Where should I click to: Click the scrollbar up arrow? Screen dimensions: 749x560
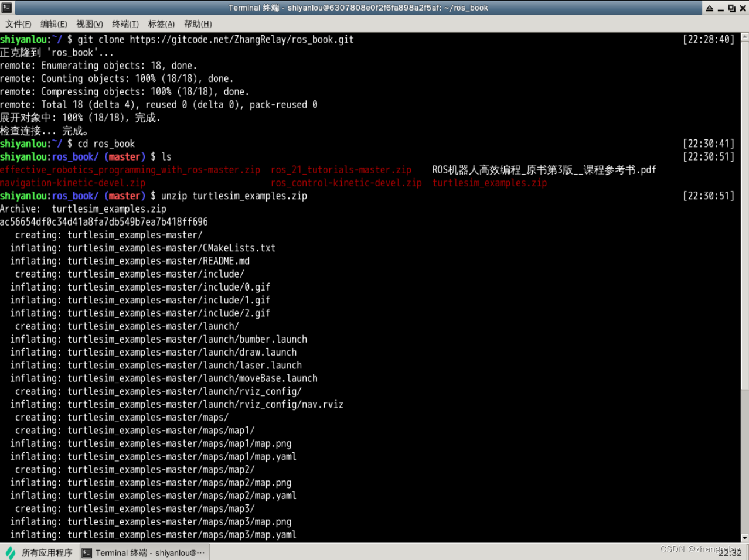pyautogui.click(x=745, y=37)
